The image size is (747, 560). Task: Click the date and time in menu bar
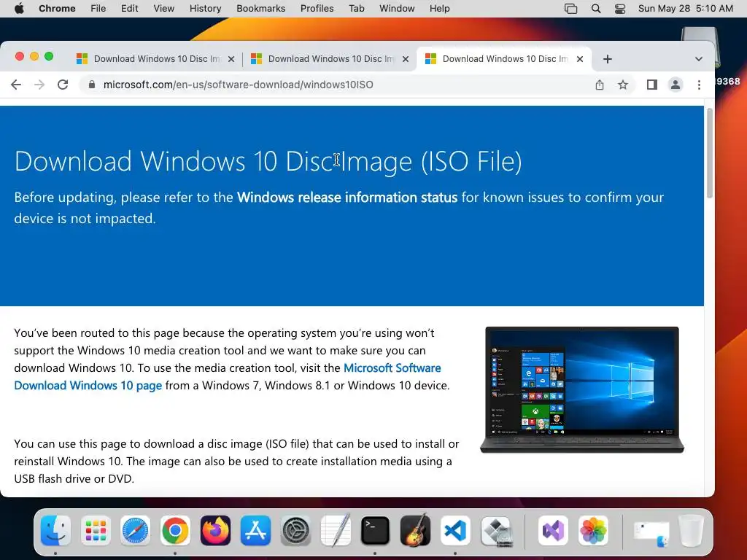[x=685, y=9]
